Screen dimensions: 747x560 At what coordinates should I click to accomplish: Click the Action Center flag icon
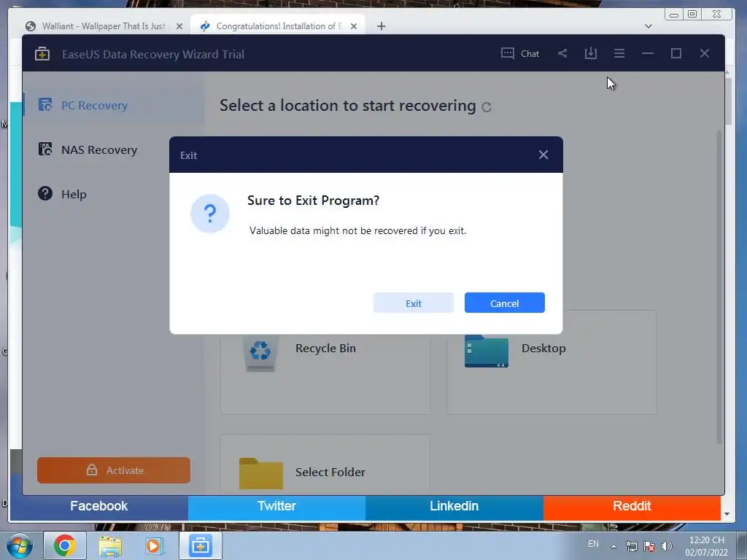[x=649, y=546]
